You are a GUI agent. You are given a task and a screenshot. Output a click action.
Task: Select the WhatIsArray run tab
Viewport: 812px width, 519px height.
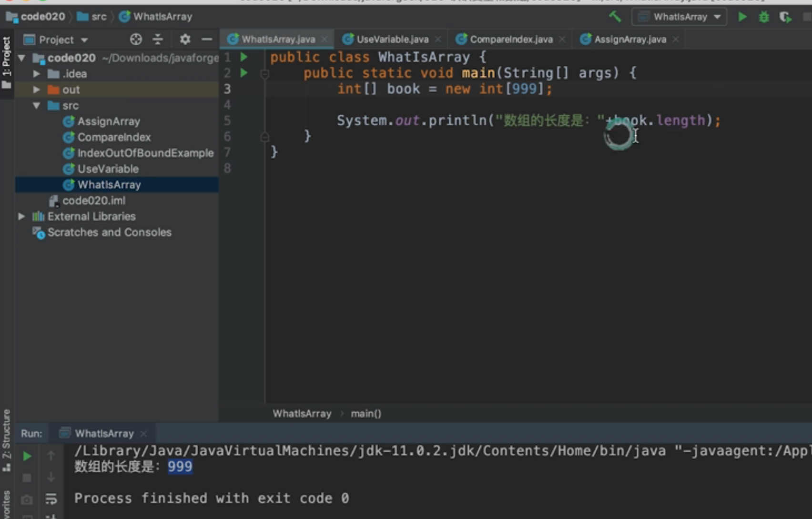(104, 434)
